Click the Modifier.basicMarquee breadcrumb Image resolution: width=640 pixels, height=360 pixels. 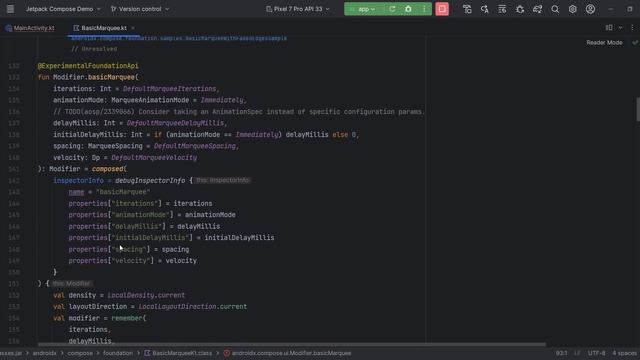point(287,353)
